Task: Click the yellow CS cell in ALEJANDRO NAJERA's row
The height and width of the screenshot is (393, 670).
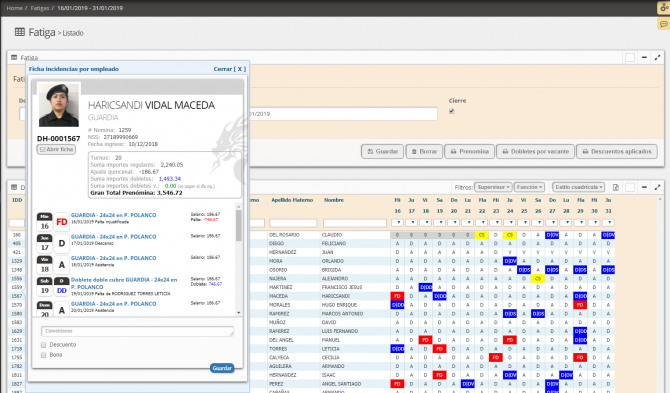Action: pyautogui.click(x=538, y=279)
